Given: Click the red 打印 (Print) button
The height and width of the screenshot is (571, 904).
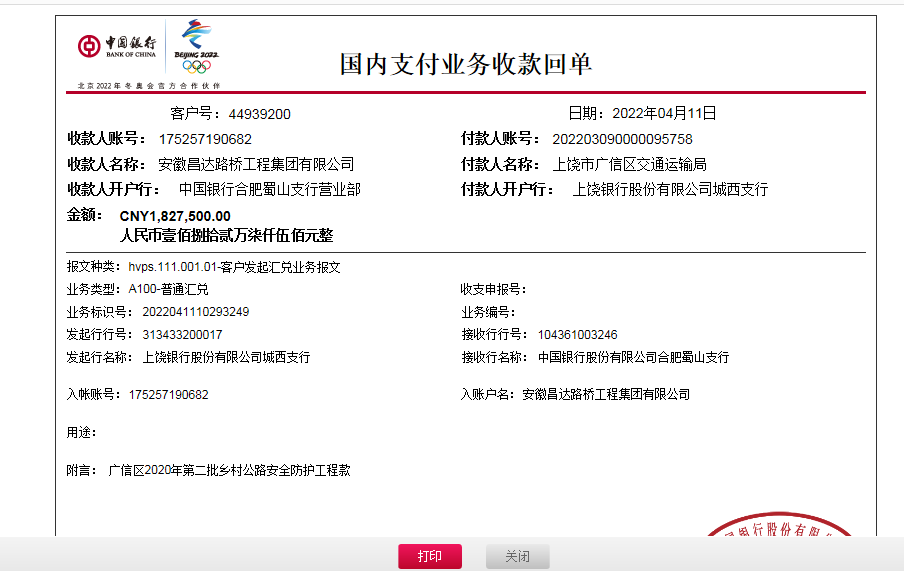Looking at the screenshot, I should pyautogui.click(x=430, y=557).
